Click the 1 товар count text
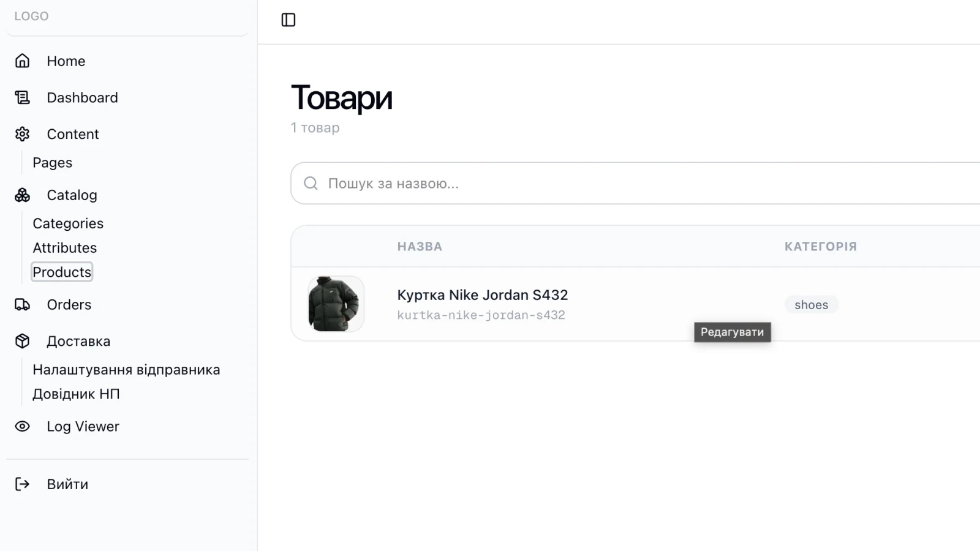The height and width of the screenshot is (551, 980). click(315, 128)
